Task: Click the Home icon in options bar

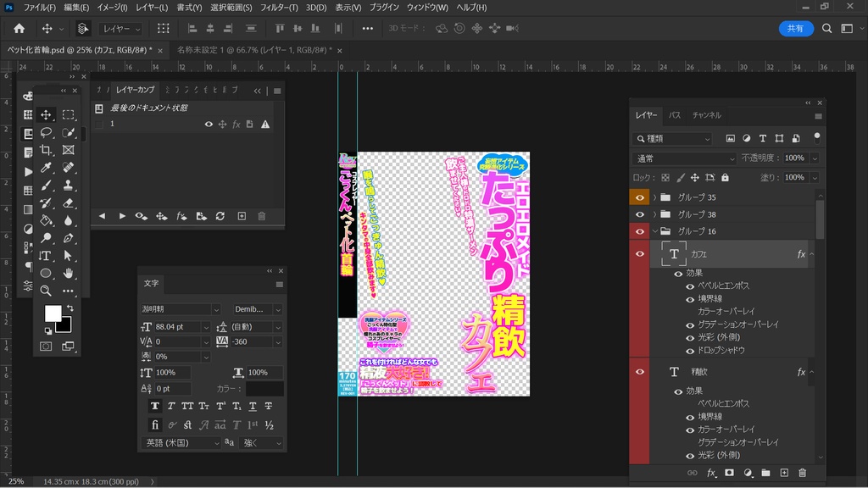Action: 19,28
